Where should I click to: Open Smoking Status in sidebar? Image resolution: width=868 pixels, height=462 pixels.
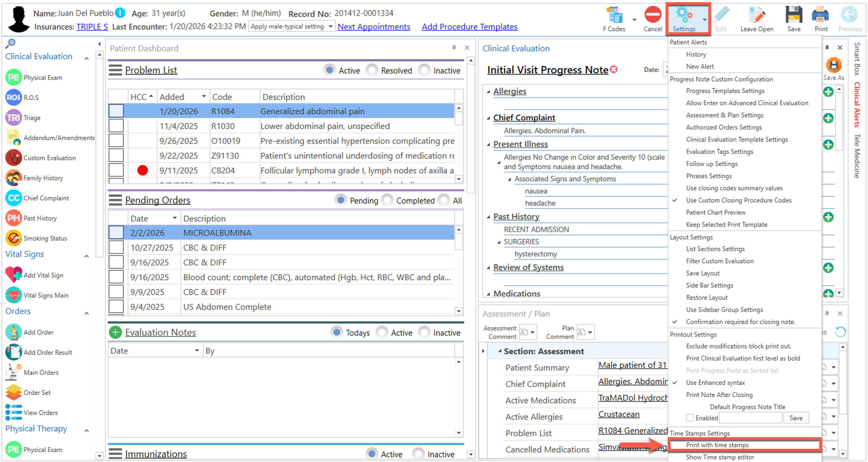pyautogui.click(x=13, y=238)
